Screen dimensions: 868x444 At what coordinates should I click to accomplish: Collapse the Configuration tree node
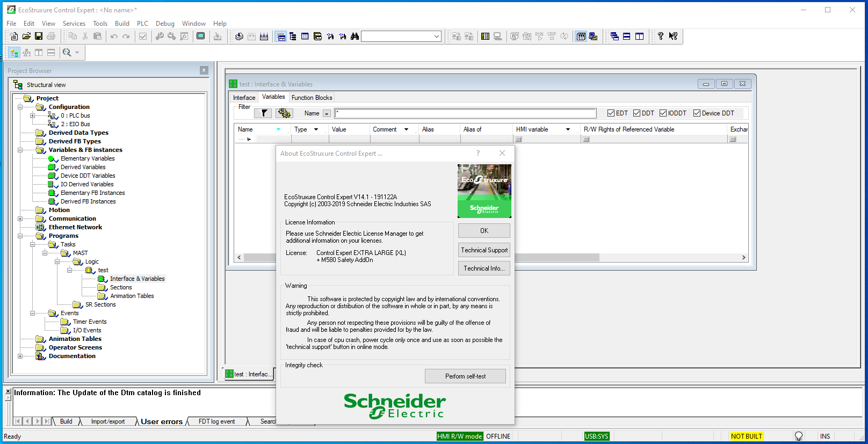click(x=20, y=107)
